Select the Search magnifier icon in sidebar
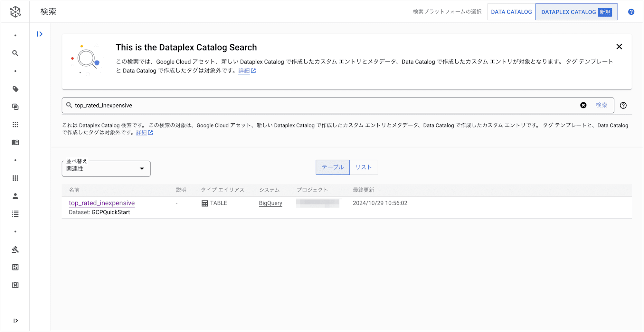The height and width of the screenshot is (332, 644). [x=15, y=53]
